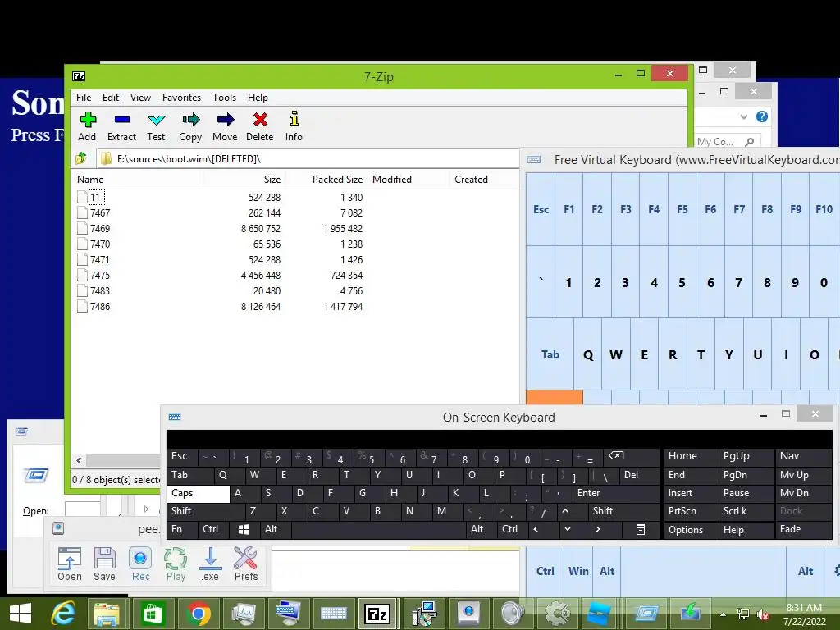Click the up-folder arrow beside the address bar

81,158
